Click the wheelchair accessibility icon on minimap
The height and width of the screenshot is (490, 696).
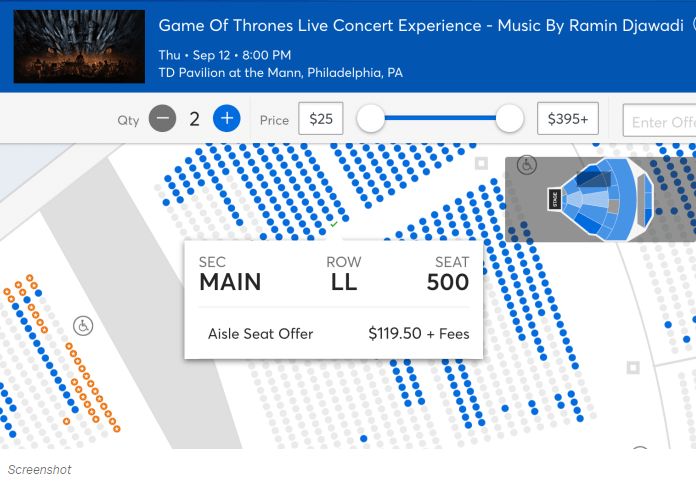pos(527,165)
